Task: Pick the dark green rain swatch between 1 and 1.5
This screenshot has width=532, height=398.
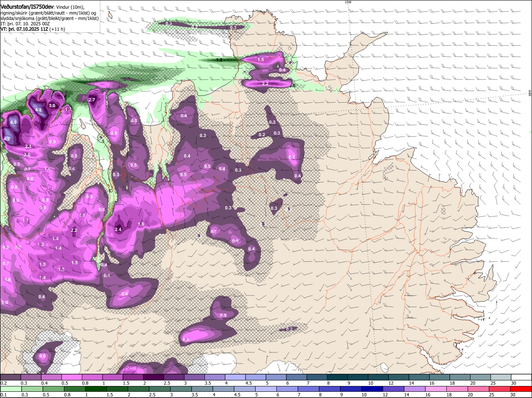Action: [x=96, y=389]
